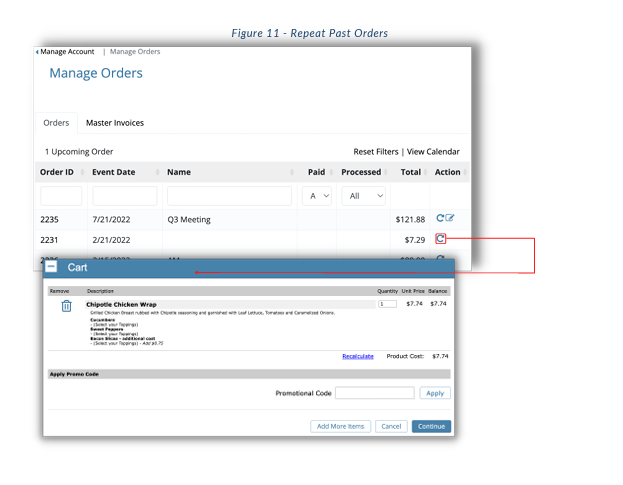
Task: Remove Chipotle Chicken Wrap via the trash icon
Action: click(x=66, y=306)
